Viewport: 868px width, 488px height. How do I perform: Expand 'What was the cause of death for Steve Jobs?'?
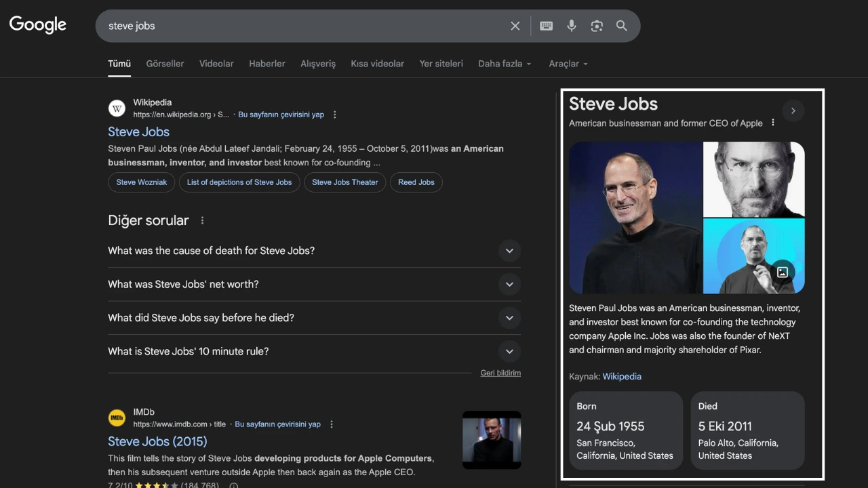[509, 251]
